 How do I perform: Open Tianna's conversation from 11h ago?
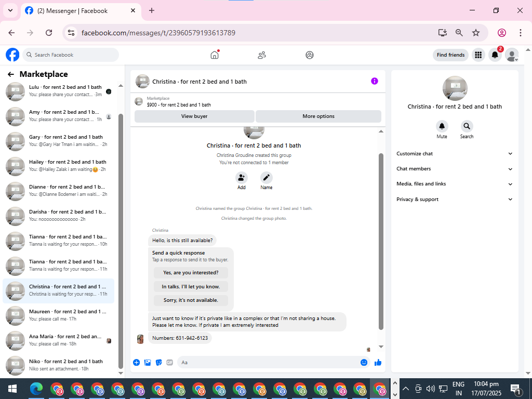pos(58,265)
